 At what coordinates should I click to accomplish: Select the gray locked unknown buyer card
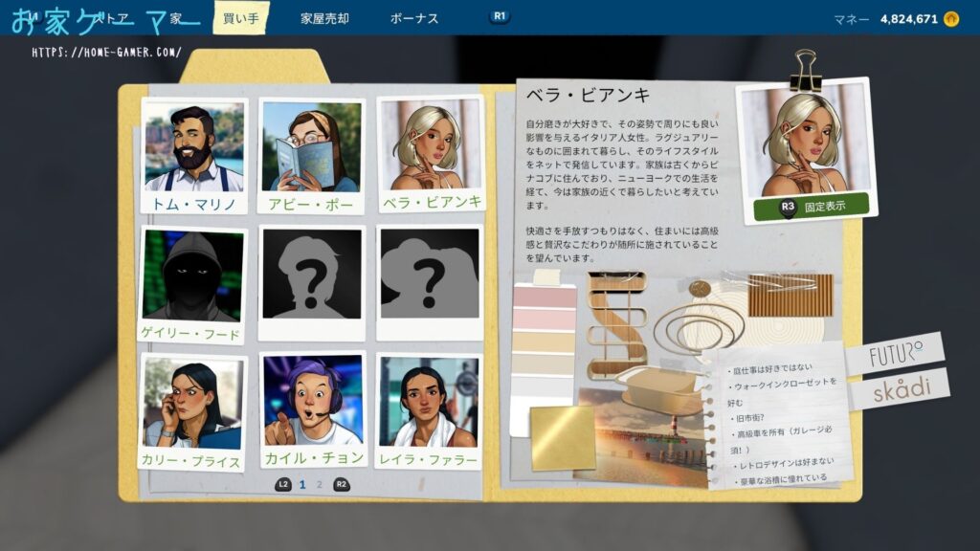click(x=430, y=282)
